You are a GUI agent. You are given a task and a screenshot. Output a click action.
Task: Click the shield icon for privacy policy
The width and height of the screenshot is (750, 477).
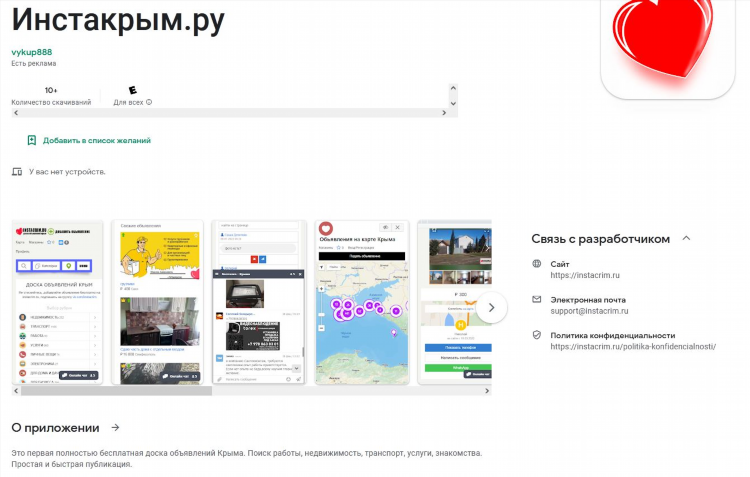pyautogui.click(x=537, y=335)
